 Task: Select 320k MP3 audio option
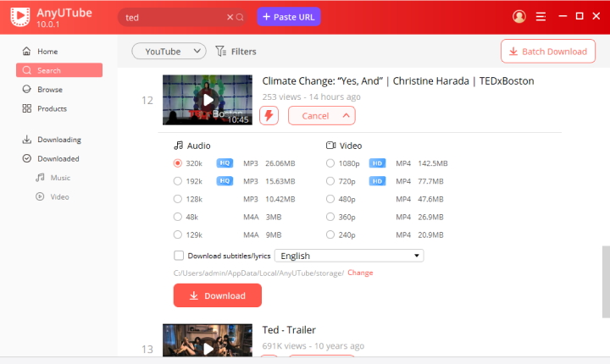178,163
